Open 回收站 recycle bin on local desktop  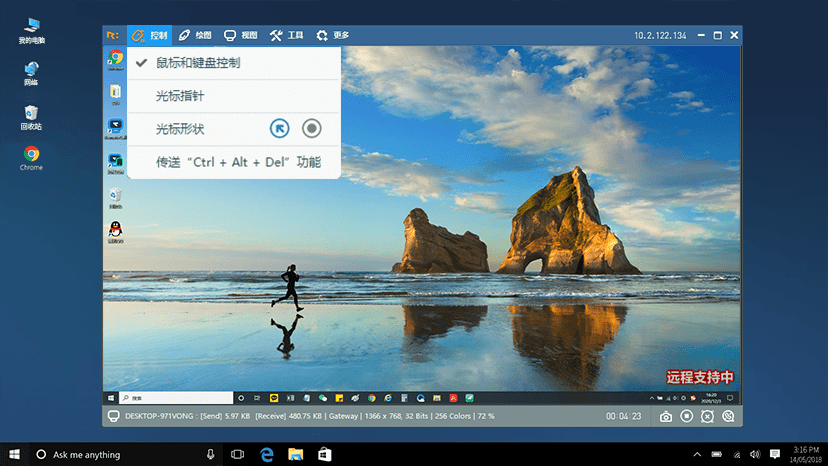[31, 117]
